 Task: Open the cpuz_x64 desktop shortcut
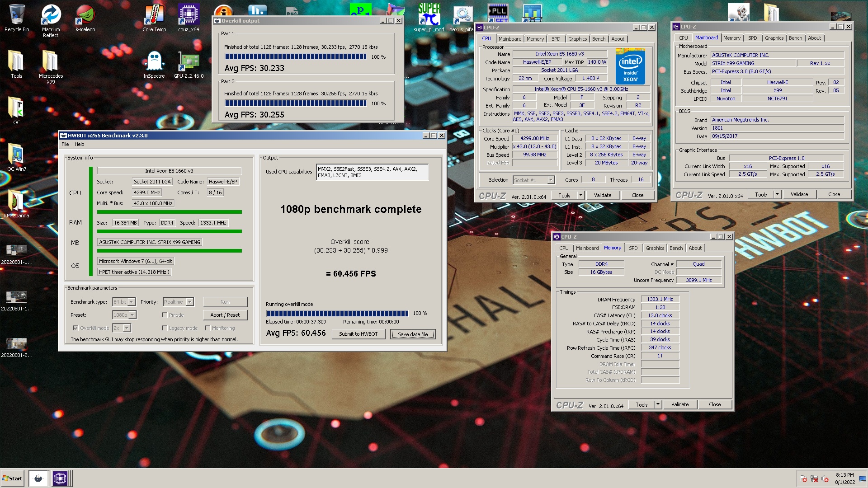coord(189,18)
